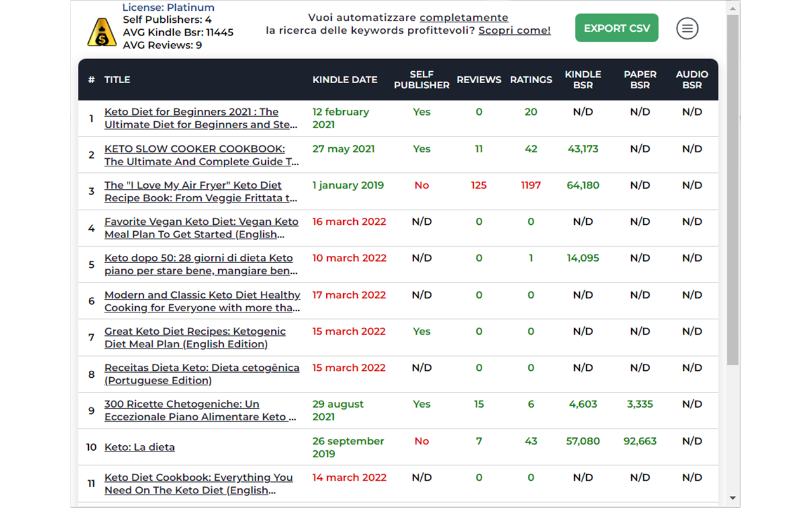Sort by REVIEWS column header
The image size is (812, 508).
coord(479,80)
